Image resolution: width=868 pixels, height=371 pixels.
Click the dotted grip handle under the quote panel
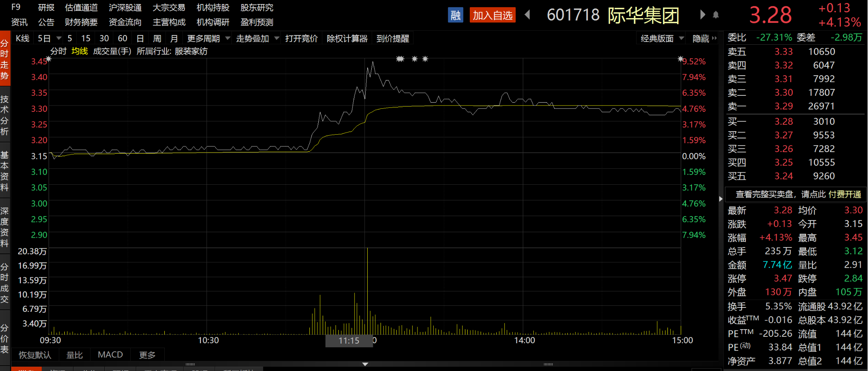coord(548,364)
